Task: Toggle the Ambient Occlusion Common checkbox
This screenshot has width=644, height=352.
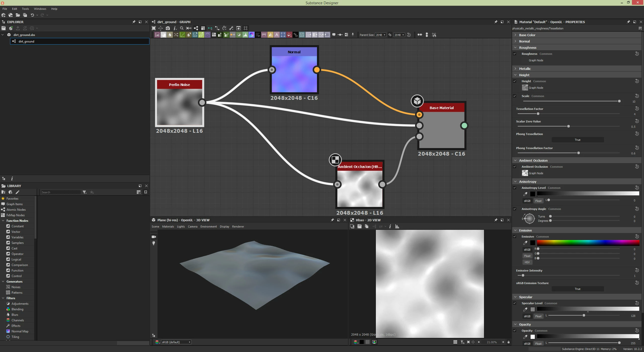Action: pos(515,167)
